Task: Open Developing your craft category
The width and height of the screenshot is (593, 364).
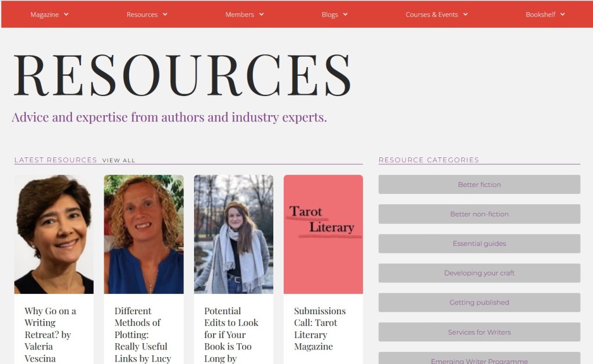Action: 479,273
